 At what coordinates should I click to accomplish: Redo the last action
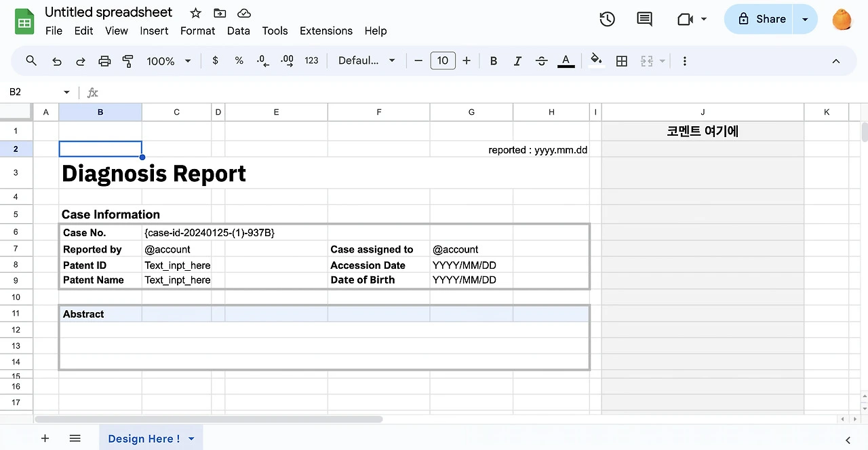coord(81,61)
